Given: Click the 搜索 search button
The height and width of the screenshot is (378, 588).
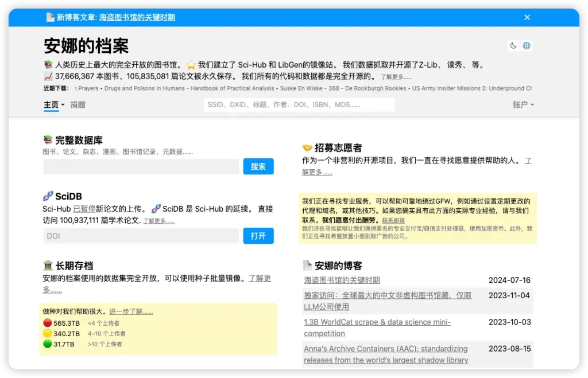Looking at the screenshot, I should [x=258, y=166].
